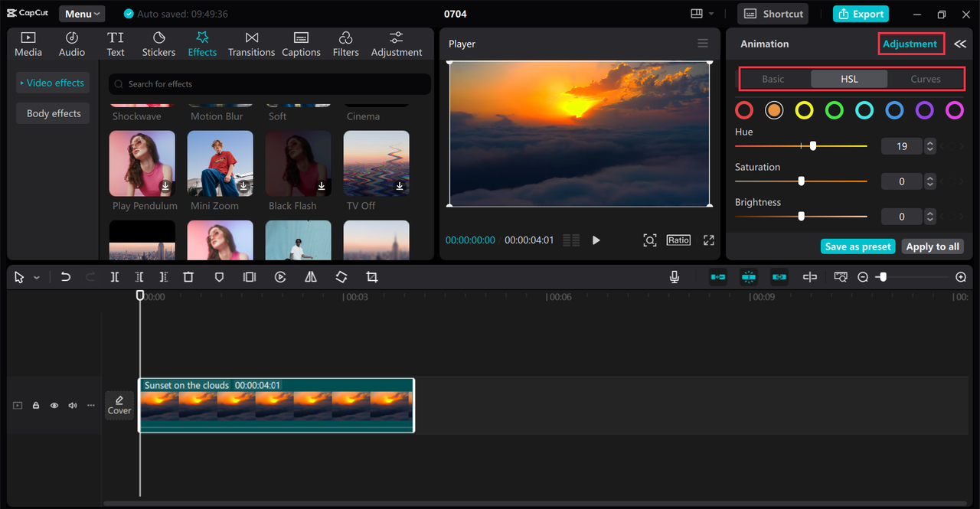Click the Mirror flip tool
Screen dimensions: 980x509
311,277
